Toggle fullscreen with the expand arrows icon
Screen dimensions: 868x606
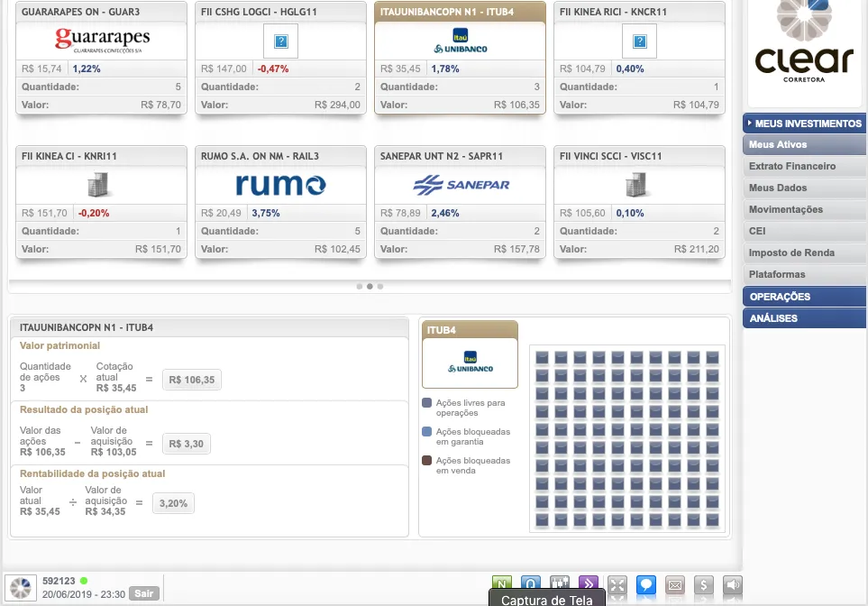pyautogui.click(x=617, y=585)
